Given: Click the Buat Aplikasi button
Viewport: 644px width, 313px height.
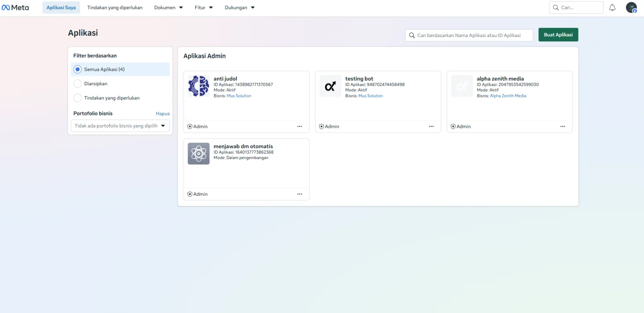Looking at the screenshot, I should pos(558,35).
